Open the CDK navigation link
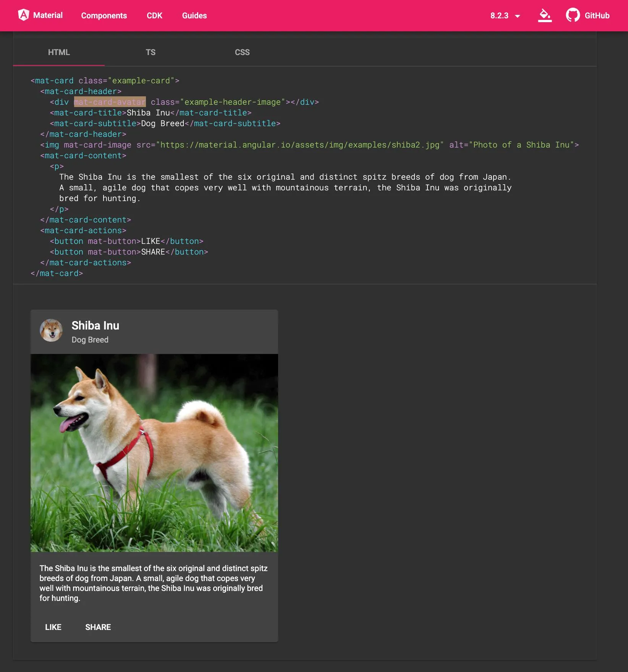The height and width of the screenshot is (672, 628). point(154,16)
